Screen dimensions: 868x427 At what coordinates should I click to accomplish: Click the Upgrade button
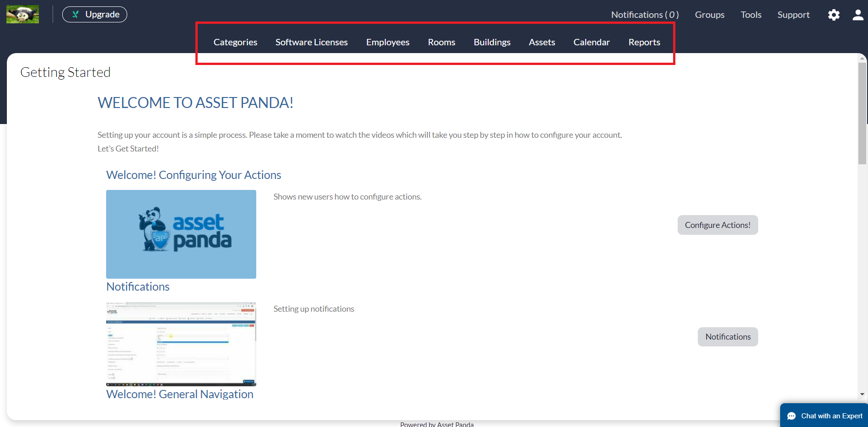click(95, 14)
